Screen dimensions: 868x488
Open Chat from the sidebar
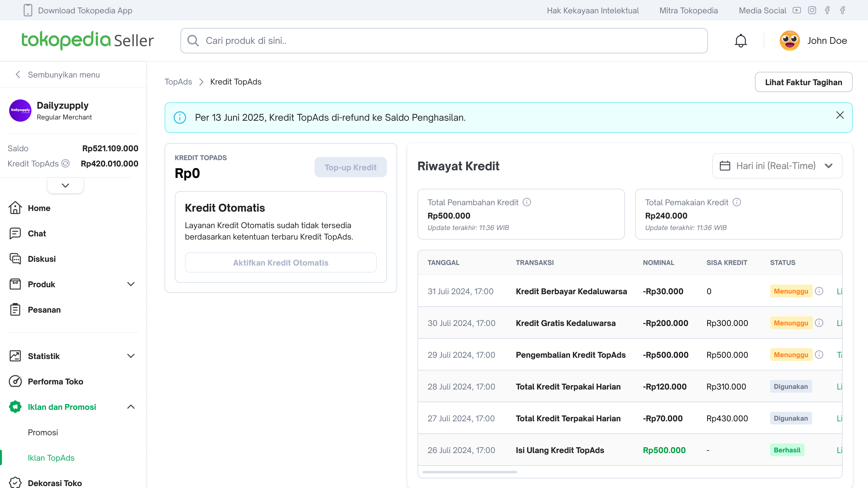click(37, 233)
